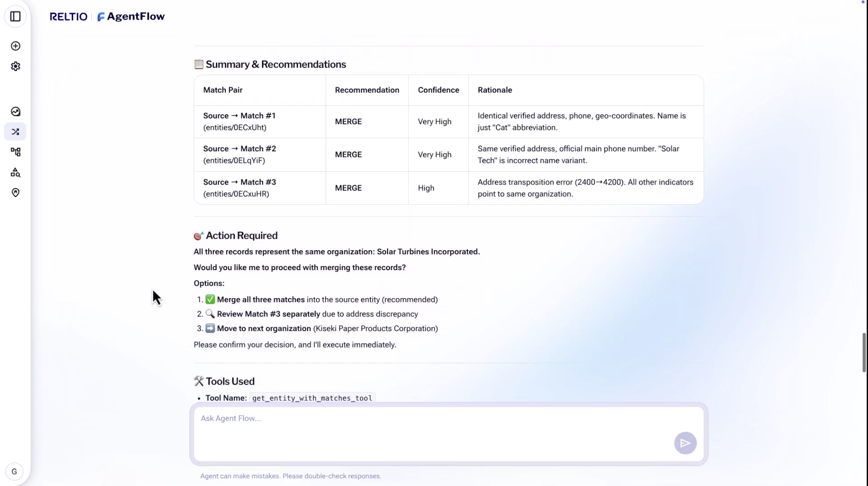Screen dimensions: 868x486
Task: Open Settings via the gear icon
Action: point(15,66)
